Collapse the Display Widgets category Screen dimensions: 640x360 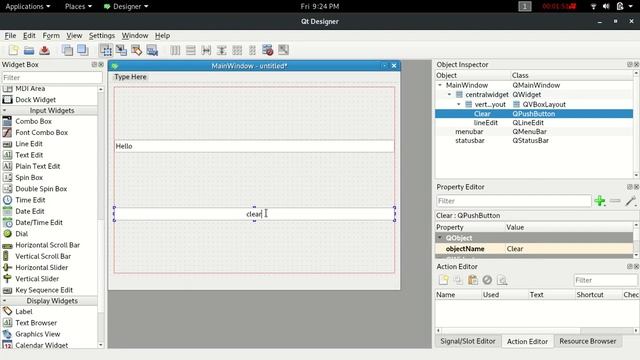pos(4,301)
